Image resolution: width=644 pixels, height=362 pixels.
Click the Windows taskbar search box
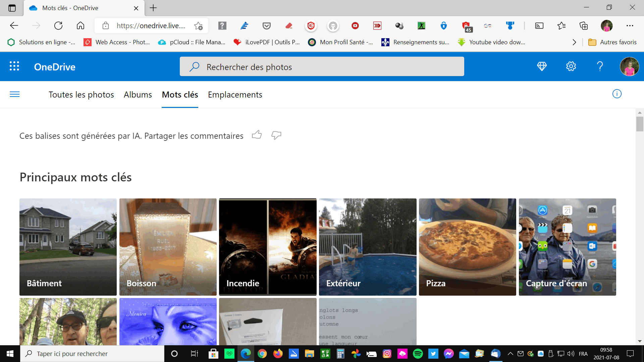point(92,354)
